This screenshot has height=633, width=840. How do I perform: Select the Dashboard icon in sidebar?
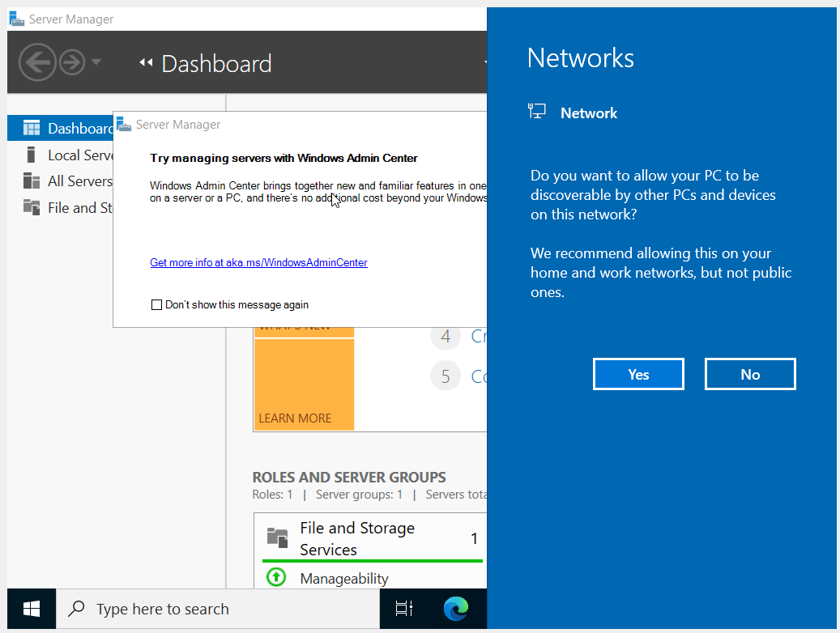32,128
